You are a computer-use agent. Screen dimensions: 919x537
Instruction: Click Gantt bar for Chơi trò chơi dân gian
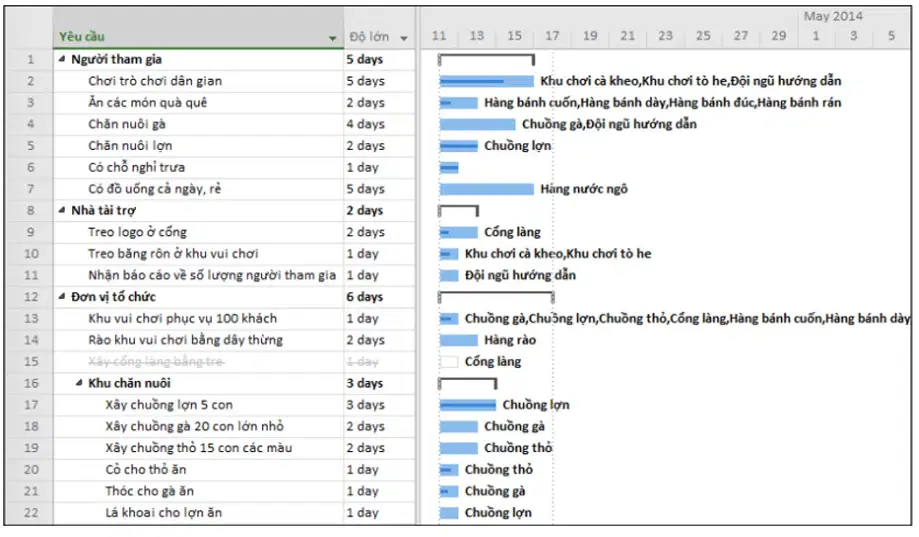486,81
